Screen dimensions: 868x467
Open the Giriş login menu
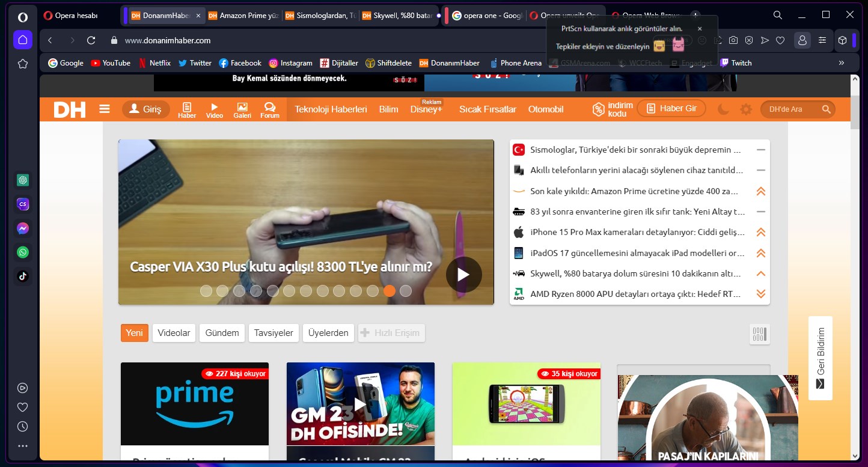tap(146, 109)
